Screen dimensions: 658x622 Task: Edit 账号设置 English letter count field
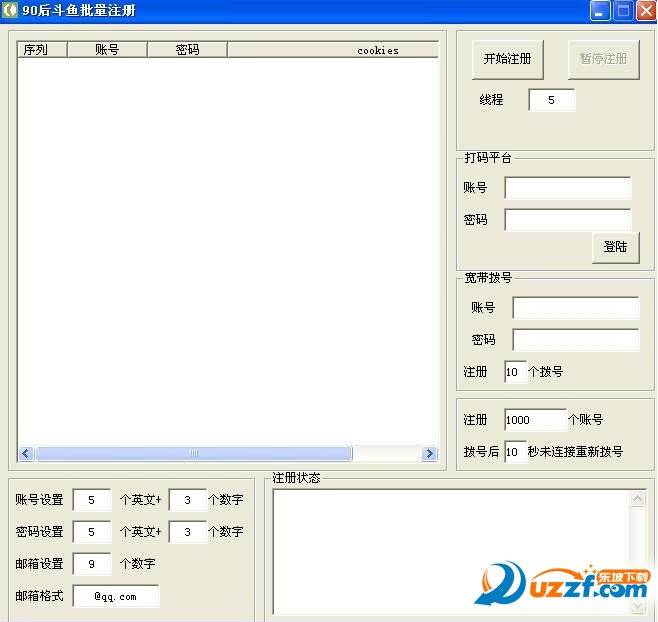92,500
